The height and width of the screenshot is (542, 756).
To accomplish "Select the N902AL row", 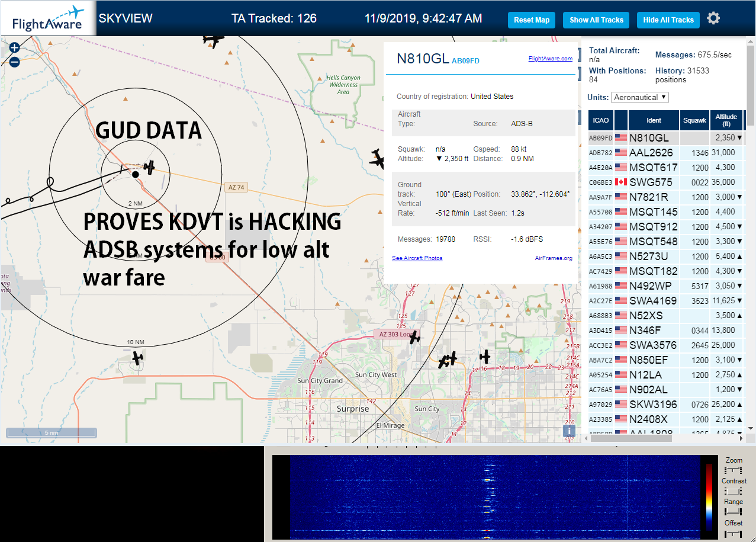I will click(x=666, y=390).
